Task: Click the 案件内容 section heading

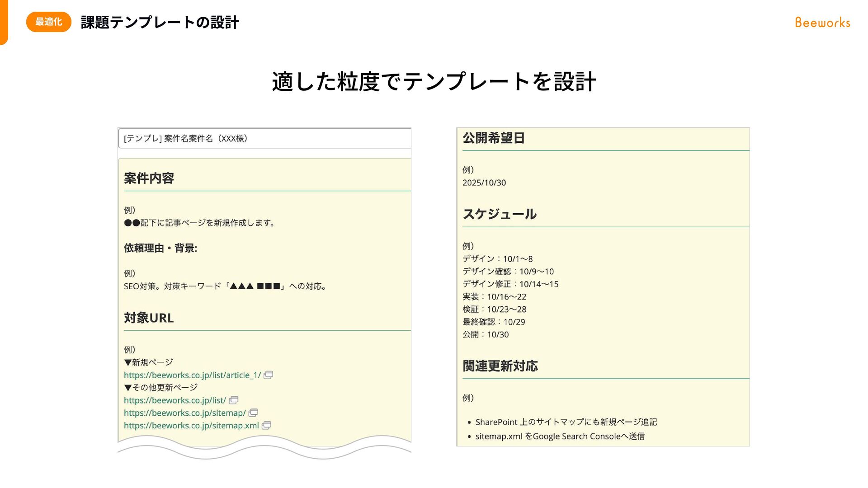Action: coord(149,178)
